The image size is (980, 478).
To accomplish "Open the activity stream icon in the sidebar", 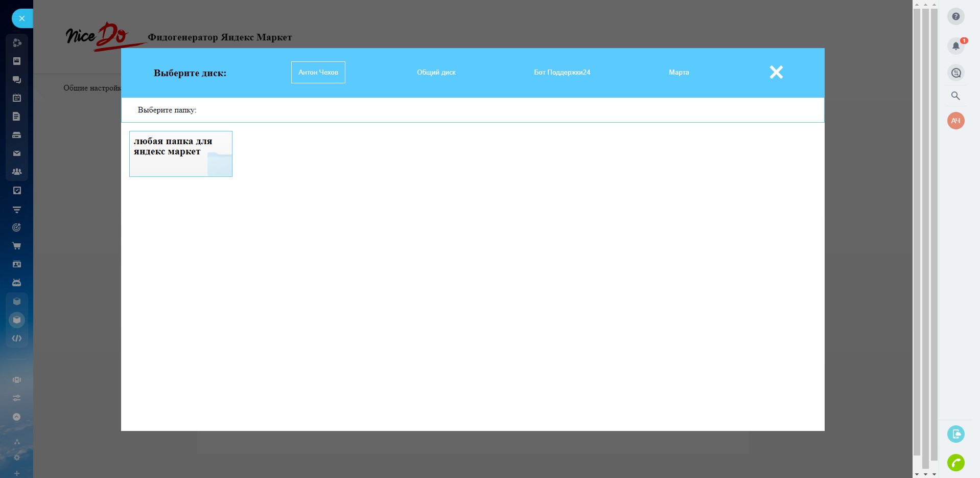I will pyautogui.click(x=17, y=43).
